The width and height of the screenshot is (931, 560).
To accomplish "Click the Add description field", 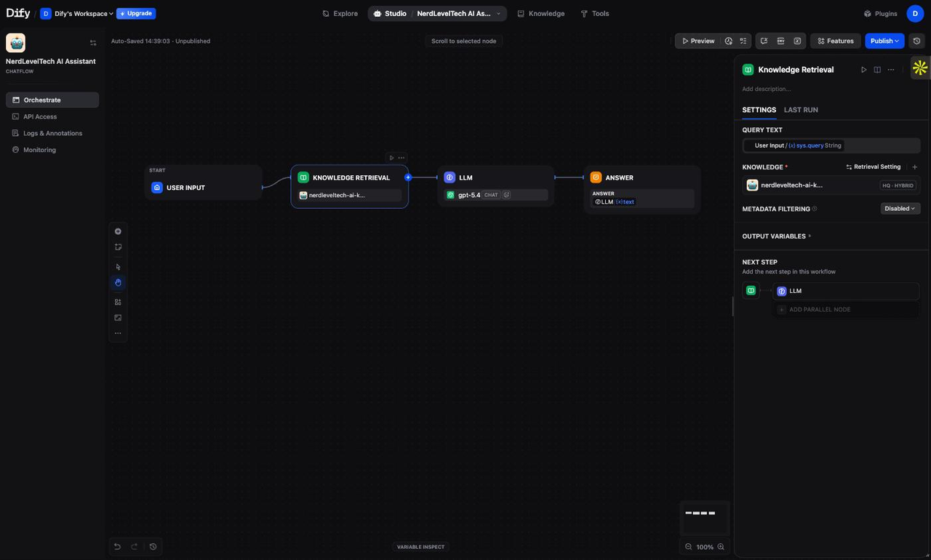I will coord(766,89).
